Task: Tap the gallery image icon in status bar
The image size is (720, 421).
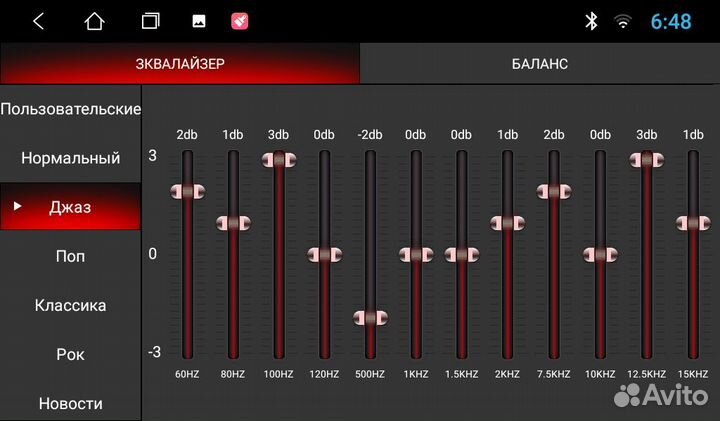Action: click(x=199, y=21)
